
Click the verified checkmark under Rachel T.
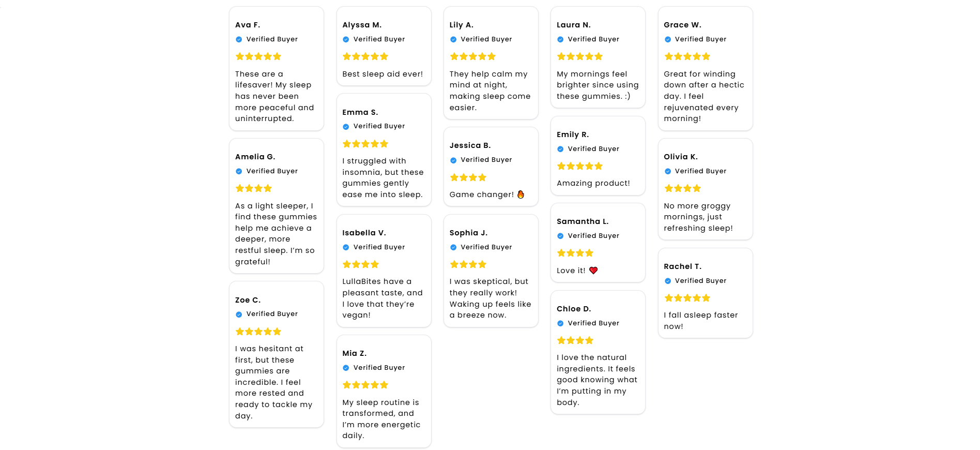tap(668, 281)
